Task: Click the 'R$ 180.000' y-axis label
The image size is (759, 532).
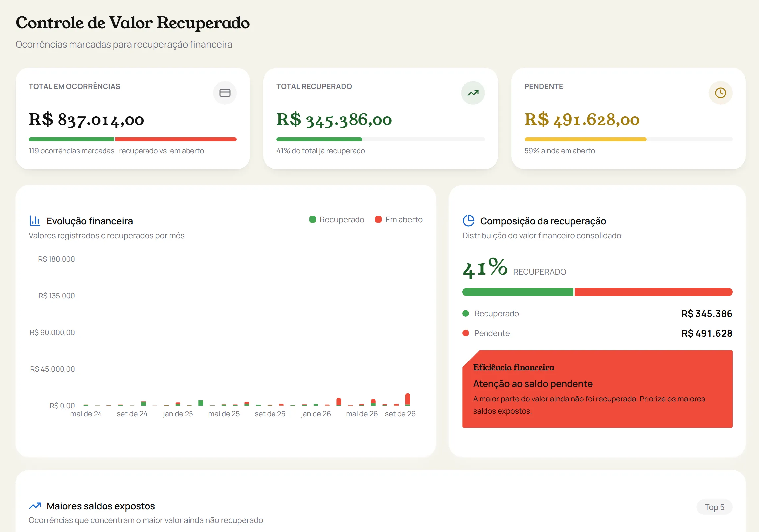Action: pos(56,259)
